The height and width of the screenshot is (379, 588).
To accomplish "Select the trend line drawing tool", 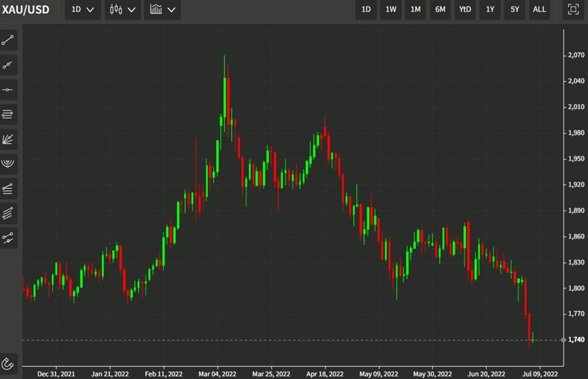I will click(8, 40).
